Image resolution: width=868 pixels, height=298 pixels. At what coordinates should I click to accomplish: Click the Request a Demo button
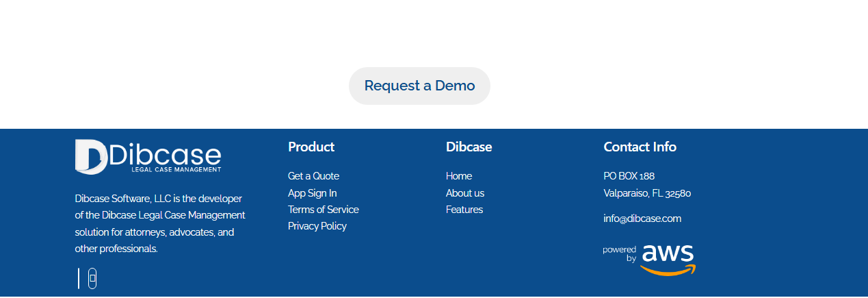coord(419,86)
